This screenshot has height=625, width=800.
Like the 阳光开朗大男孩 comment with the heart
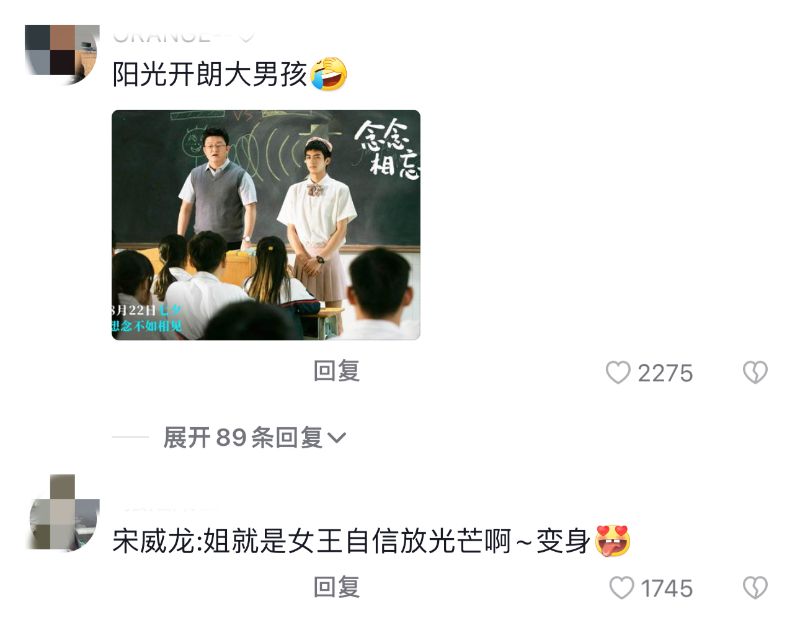618,372
